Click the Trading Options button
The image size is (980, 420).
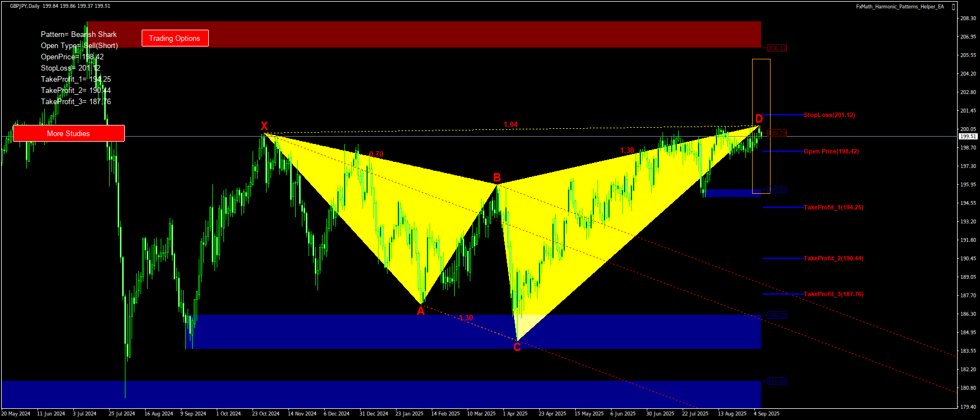pos(175,38)
